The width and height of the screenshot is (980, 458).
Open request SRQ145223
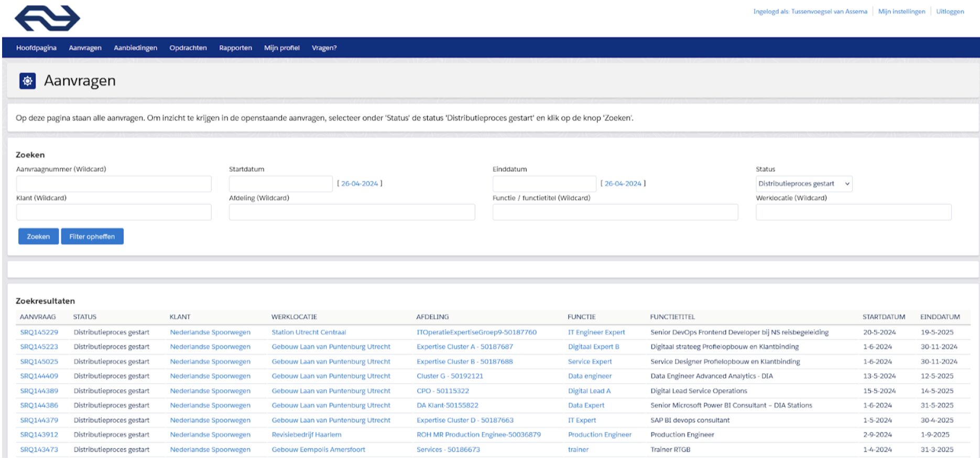[x=39, y=347]
